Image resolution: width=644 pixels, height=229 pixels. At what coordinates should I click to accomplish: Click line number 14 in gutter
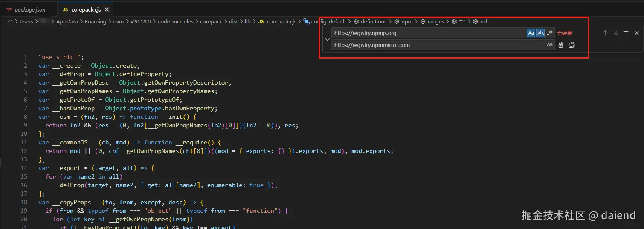click(x=24, y=168)
